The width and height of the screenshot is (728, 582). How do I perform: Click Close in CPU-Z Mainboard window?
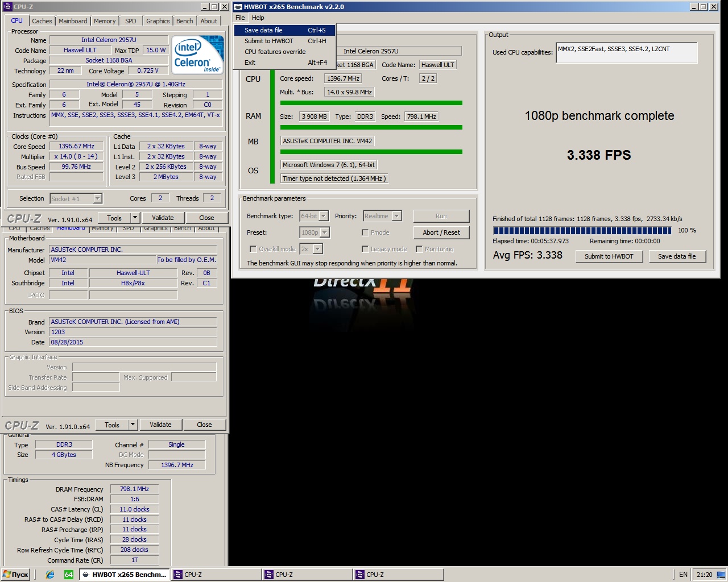click(x=204, y=425)
